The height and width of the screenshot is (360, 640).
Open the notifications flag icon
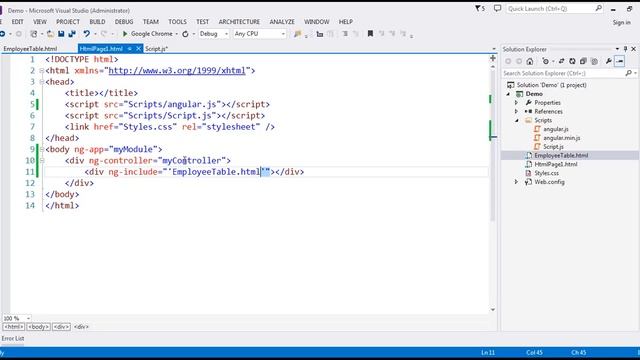coord(480,8)
